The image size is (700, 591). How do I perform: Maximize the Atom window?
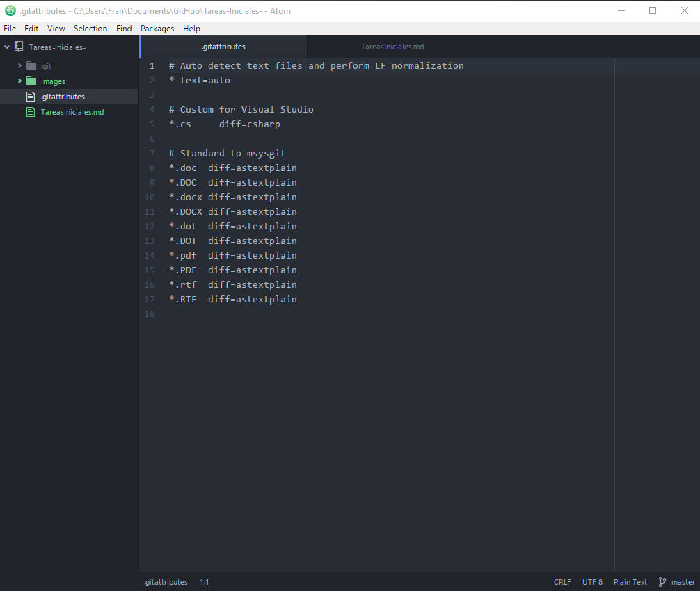pos(653,10)
